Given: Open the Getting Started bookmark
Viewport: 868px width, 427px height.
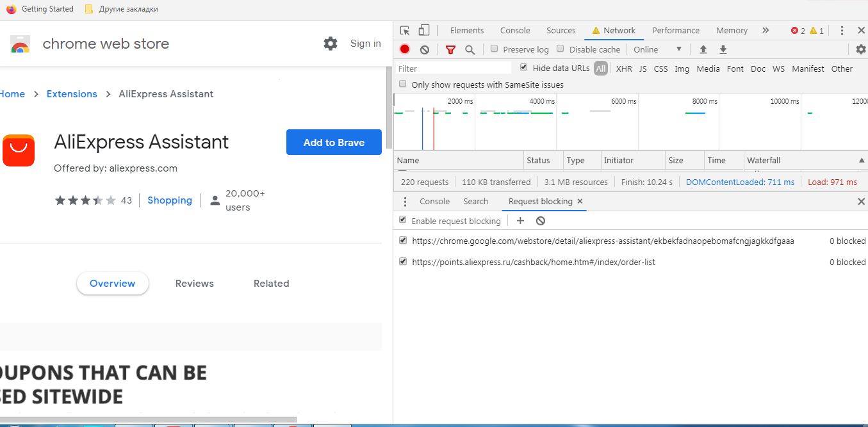Looking at the screenshot, I should [x=40, y=9].
